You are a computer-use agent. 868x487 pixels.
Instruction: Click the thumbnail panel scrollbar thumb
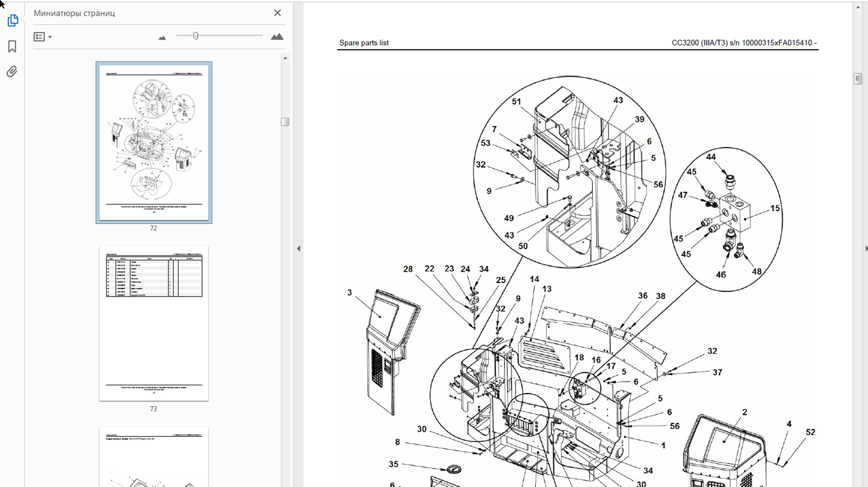285,122
